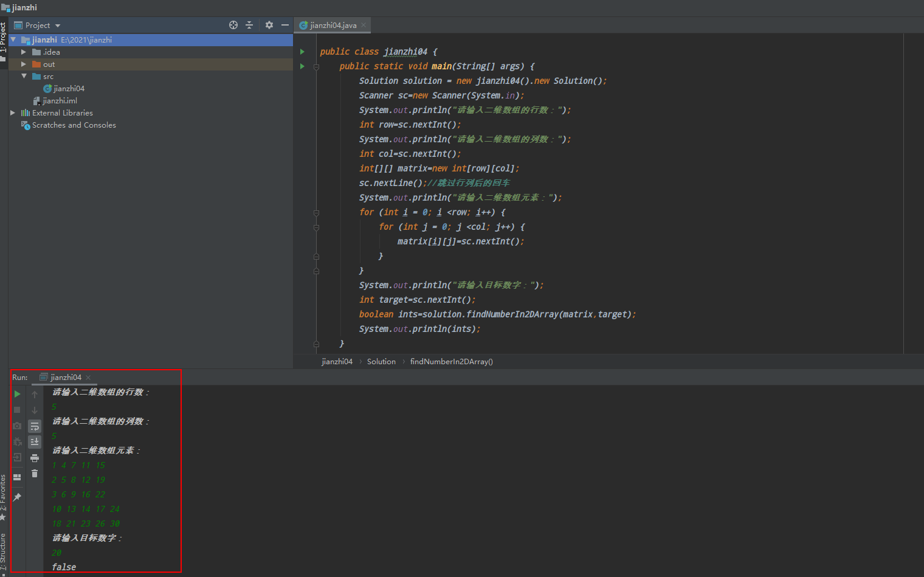Click the run gutter arrow beside class jianzhi04

(302, 52)
